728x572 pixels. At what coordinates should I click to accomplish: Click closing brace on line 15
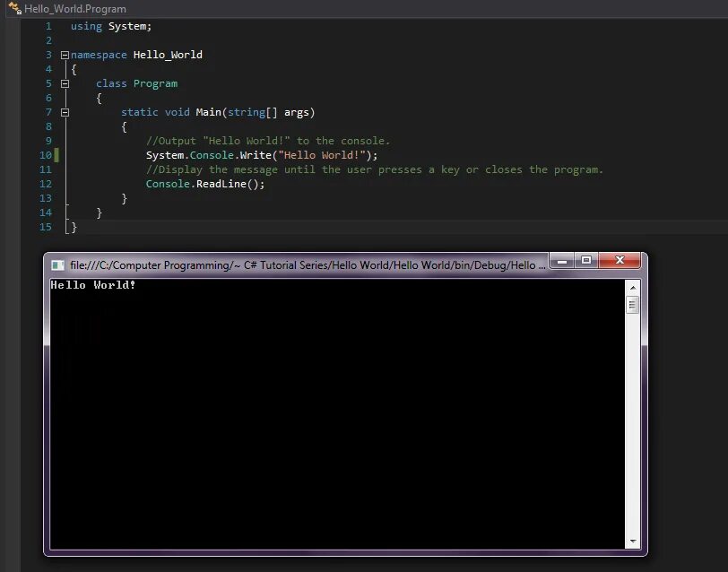click(74, 227)
